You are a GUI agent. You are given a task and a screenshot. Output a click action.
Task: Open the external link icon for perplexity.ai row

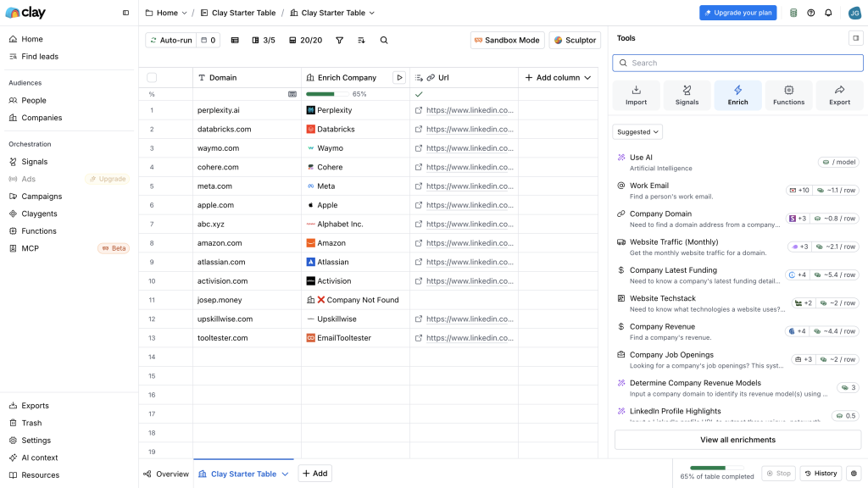(x=419, y=110)
